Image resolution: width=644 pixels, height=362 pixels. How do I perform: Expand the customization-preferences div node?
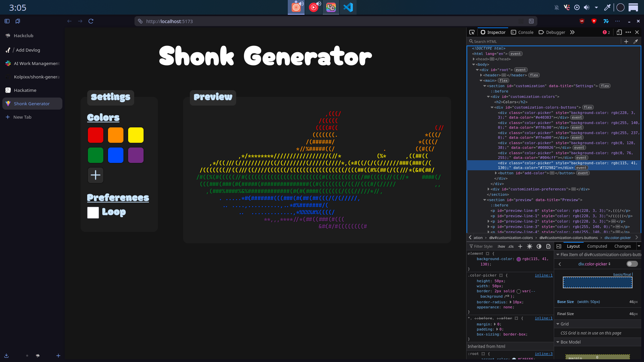click(488, 189)
